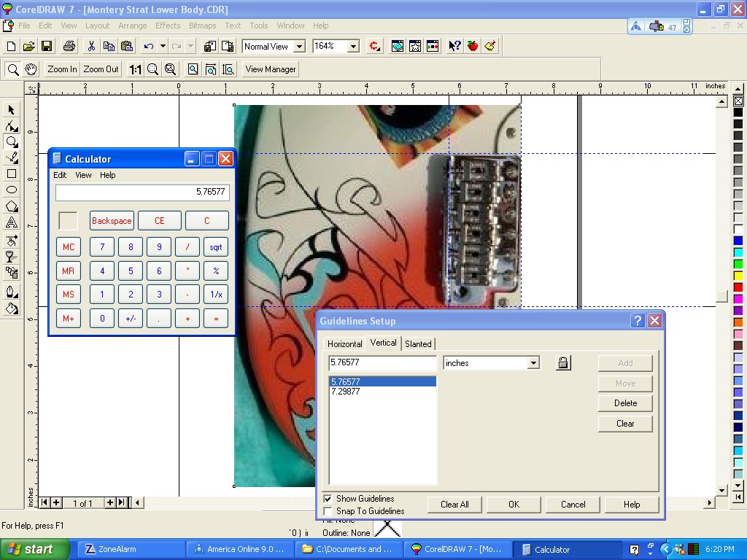Switch to America Online 9.0 in taskbar
This screenshot has width=747, height=560.
pos(239,549)
